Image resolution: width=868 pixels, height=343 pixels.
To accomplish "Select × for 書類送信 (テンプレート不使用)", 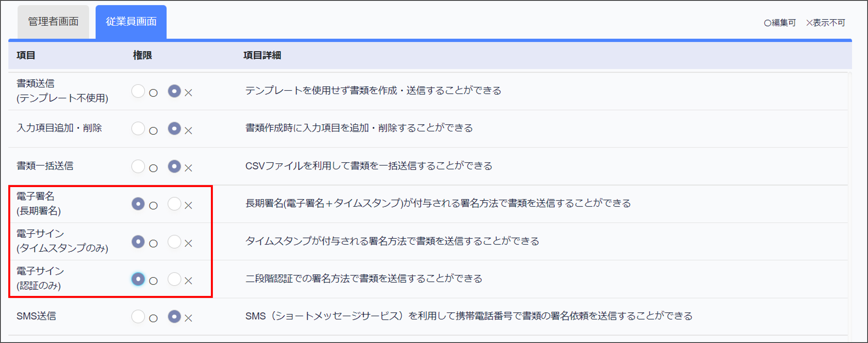I will [174, 91].
